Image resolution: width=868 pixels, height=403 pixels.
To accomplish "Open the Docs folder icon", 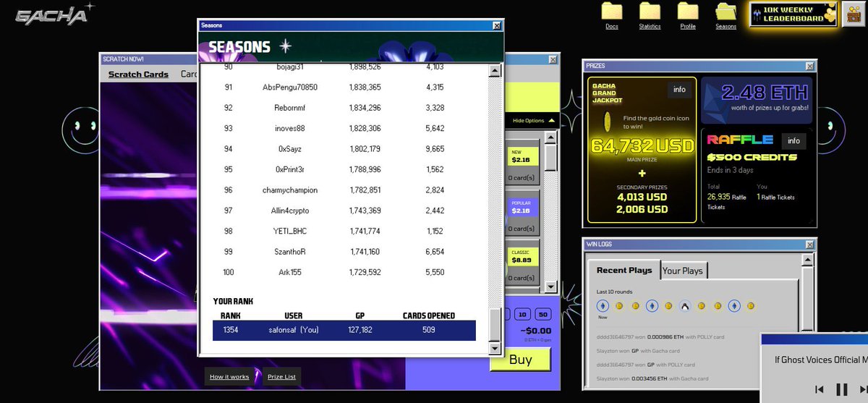I will (x=612, y=12).
